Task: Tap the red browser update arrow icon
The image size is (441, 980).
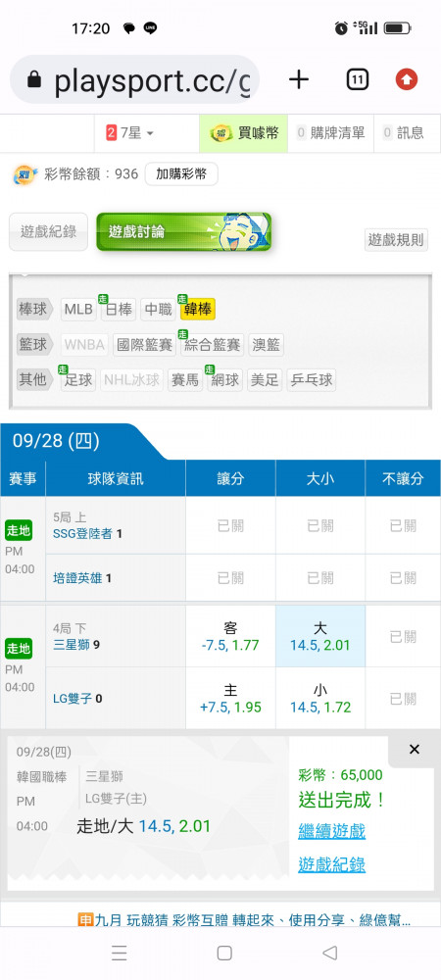Action: [x=406, y=79]
